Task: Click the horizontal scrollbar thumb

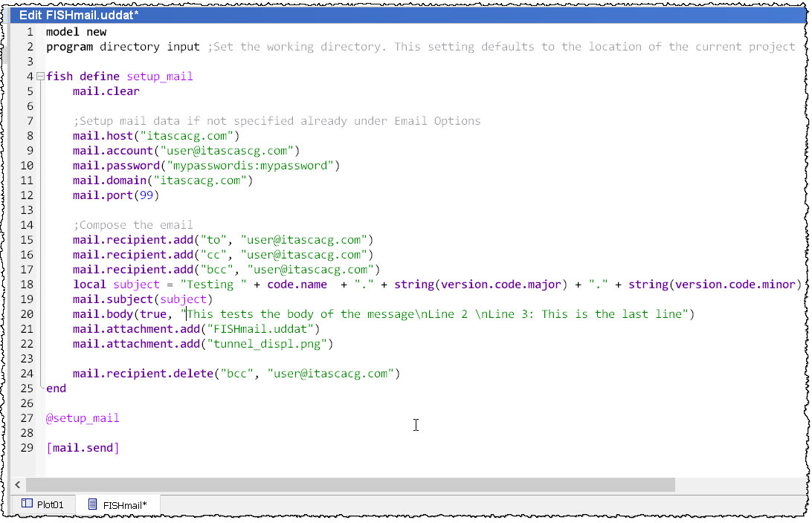Action: [350, 484]
